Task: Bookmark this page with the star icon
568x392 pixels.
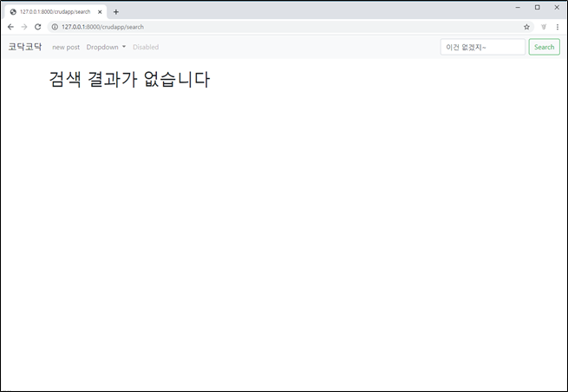Action: click(x=526, y=27)
